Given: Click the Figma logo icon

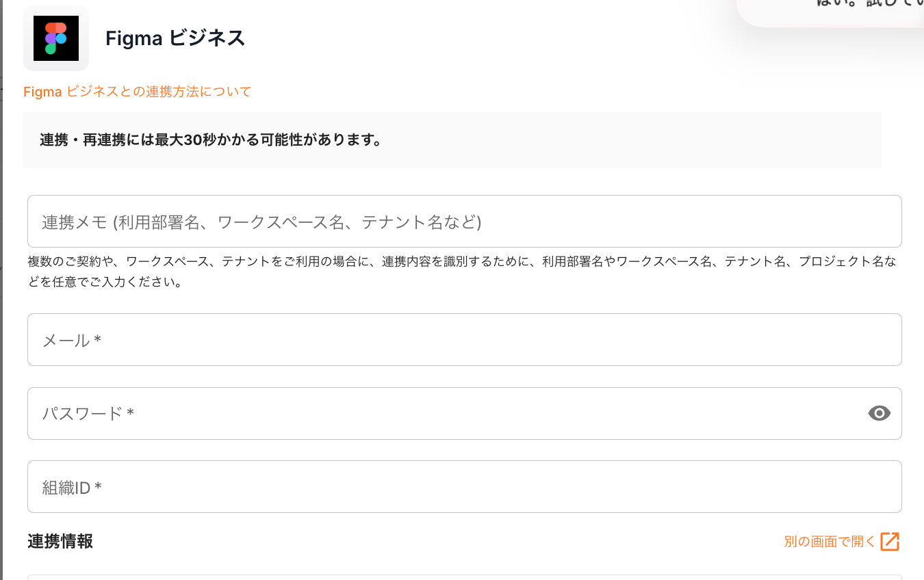Looking at the screenshot, I should click(56, 38).
